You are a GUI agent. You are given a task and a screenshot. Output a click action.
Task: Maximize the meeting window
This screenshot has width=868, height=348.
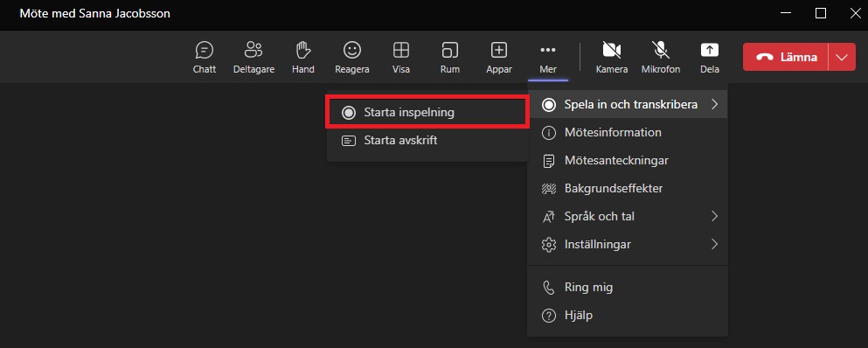point(821,13)
